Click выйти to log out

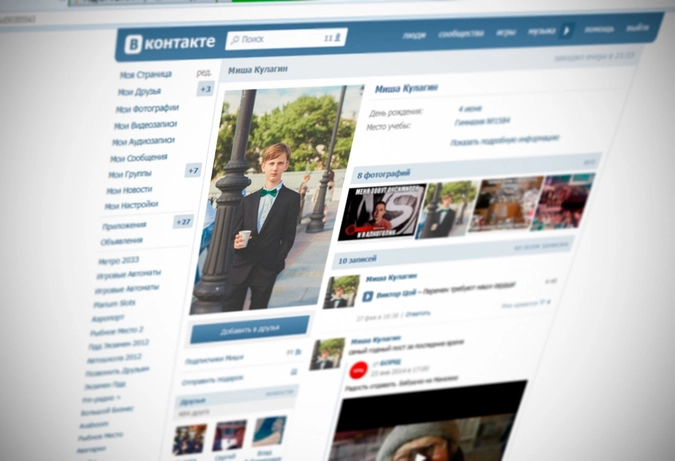[637, 28]
